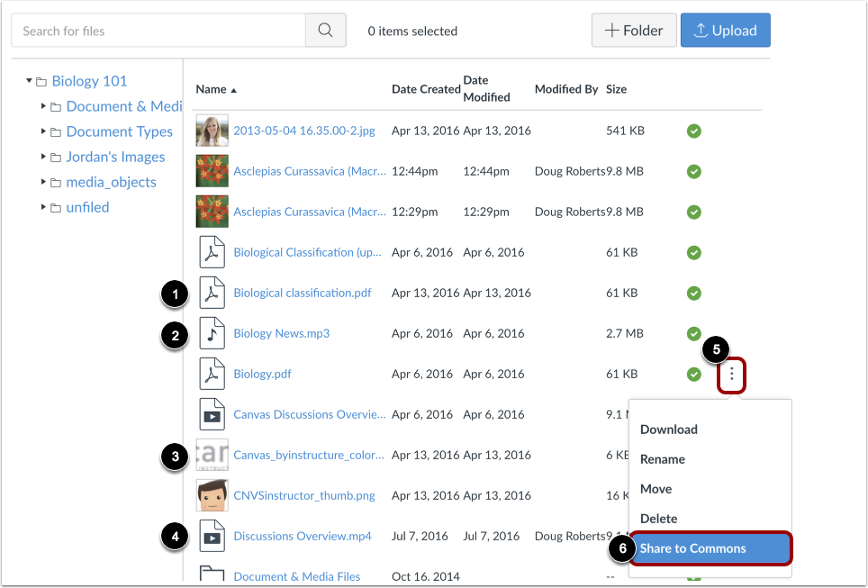This screenshot has width=868, height=588.
Task: Toggle published status of Biology News.mp3
Action: 693,333
